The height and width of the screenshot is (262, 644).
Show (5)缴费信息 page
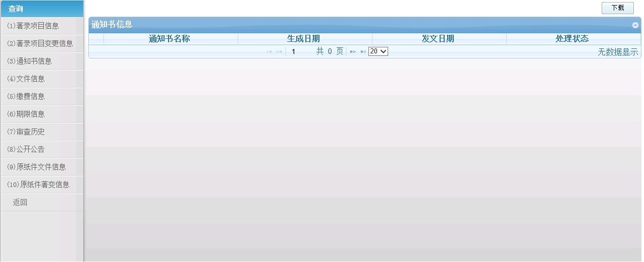(26, 96)
